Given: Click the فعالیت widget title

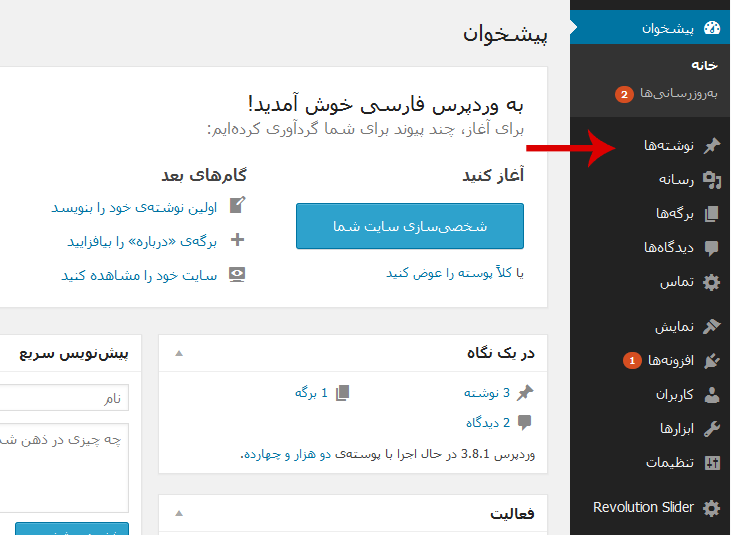Looking at the screenshot, I should pos(512,514).
